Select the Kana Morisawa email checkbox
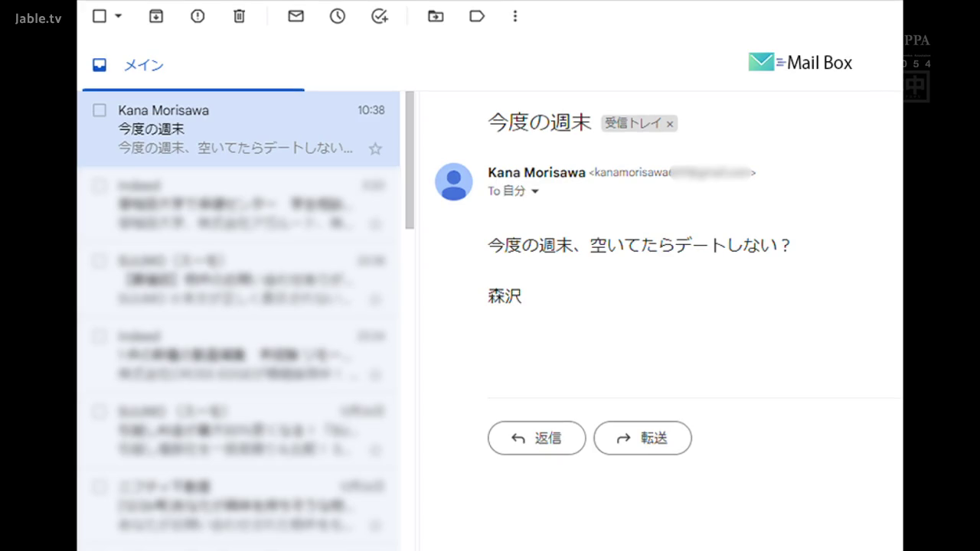The height and width of the screenshot is (551, 980). [99, 109]
